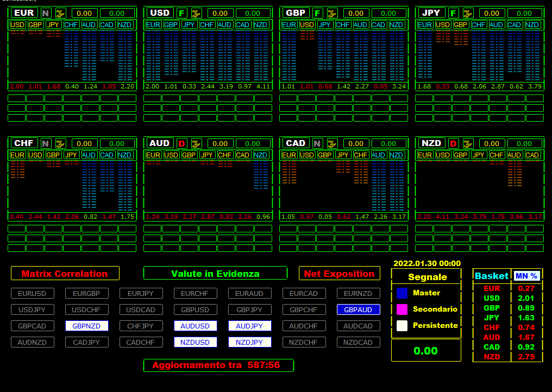
Task: Click the yellow chart icon in GBP panel header
Action: 332,14
